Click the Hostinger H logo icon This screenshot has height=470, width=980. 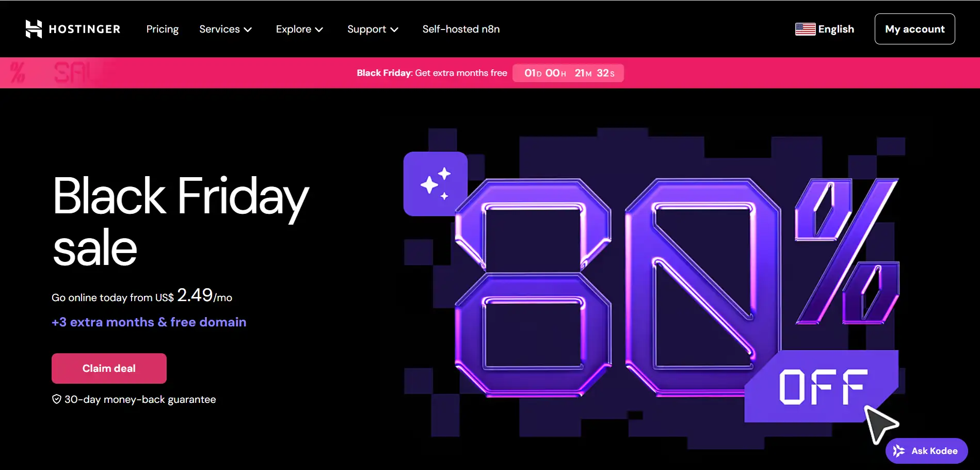tap(34, 29)
